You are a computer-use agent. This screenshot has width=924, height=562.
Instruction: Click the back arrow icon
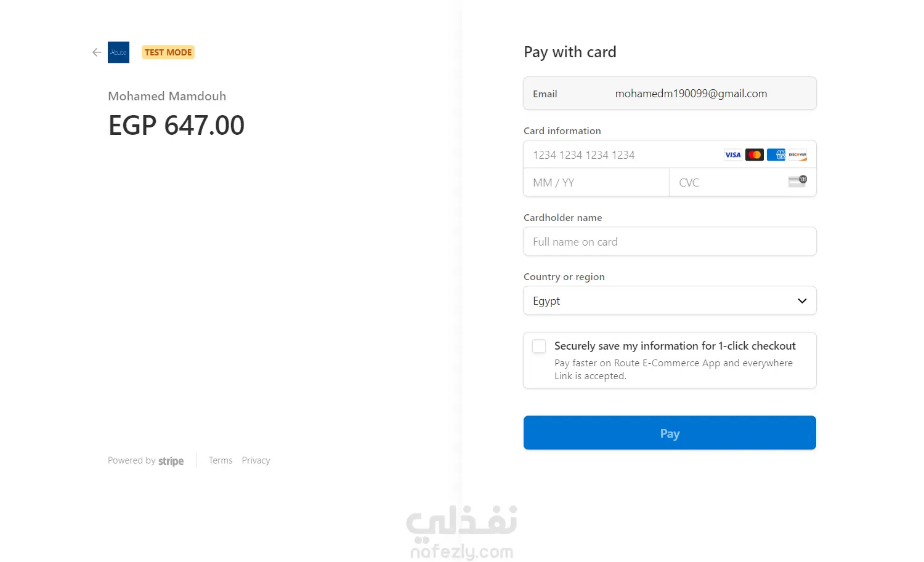point(97,52)
